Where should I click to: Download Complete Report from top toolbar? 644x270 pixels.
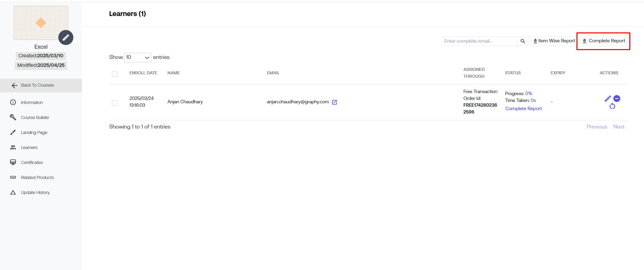(x=603, y=41)
